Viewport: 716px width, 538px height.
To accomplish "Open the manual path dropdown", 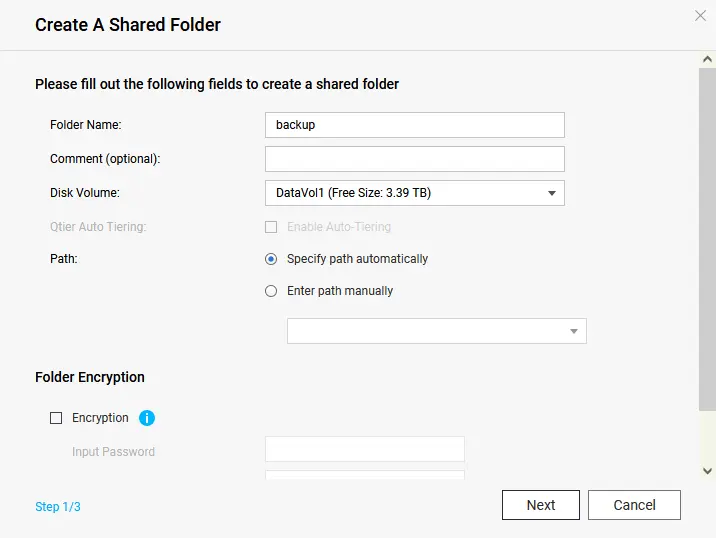I will pos(437,331).
